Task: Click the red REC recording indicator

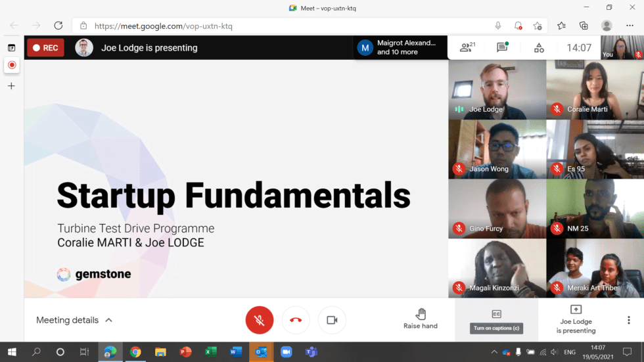Action: point(45,48)
